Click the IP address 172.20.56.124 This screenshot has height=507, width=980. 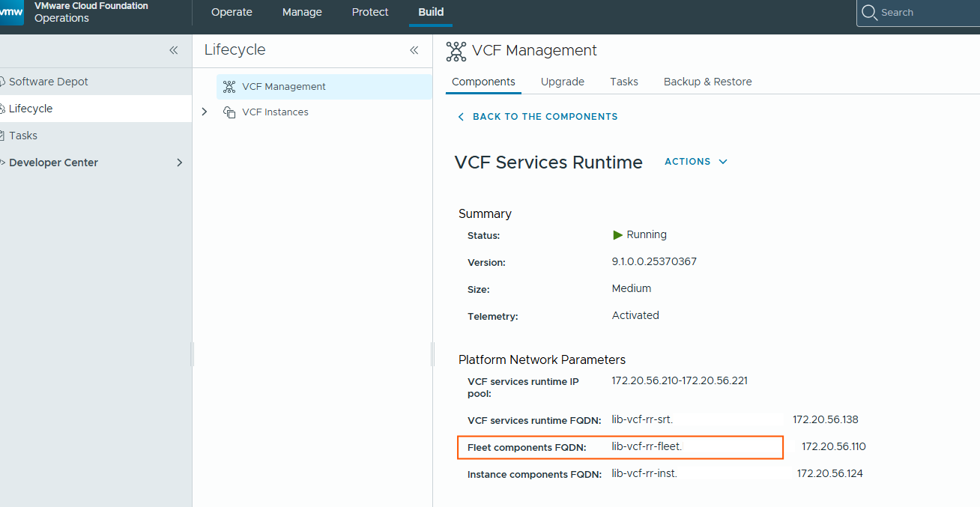click(830, 473)
